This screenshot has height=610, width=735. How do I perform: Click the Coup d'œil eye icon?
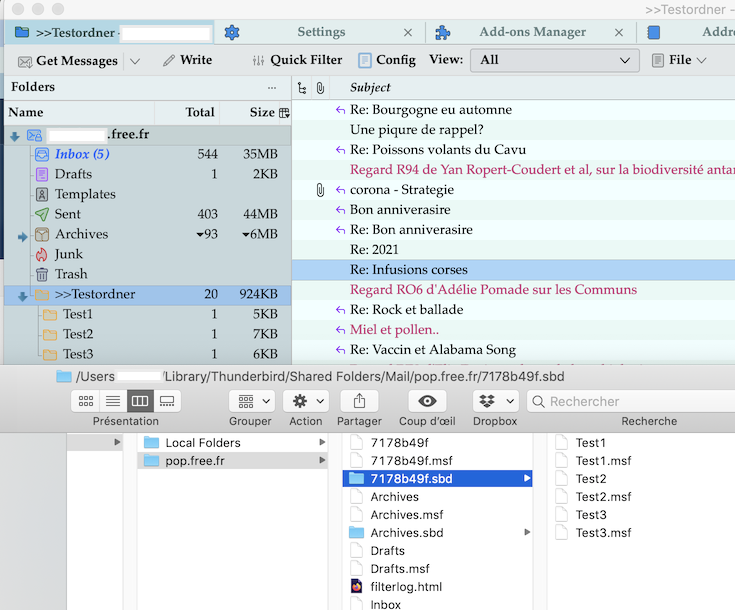pyautogui.click(x=427, y=401)
